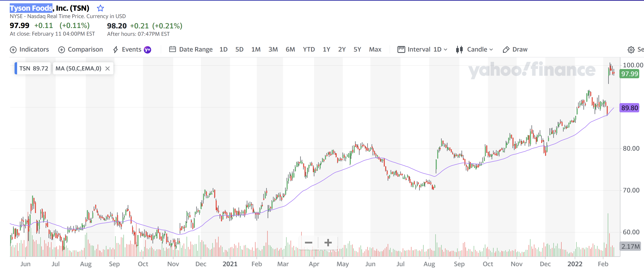Remove the MA (50,C,EMA,0) indicator
The width and height of the screenshot is (644, 273).
click(107, 68)
